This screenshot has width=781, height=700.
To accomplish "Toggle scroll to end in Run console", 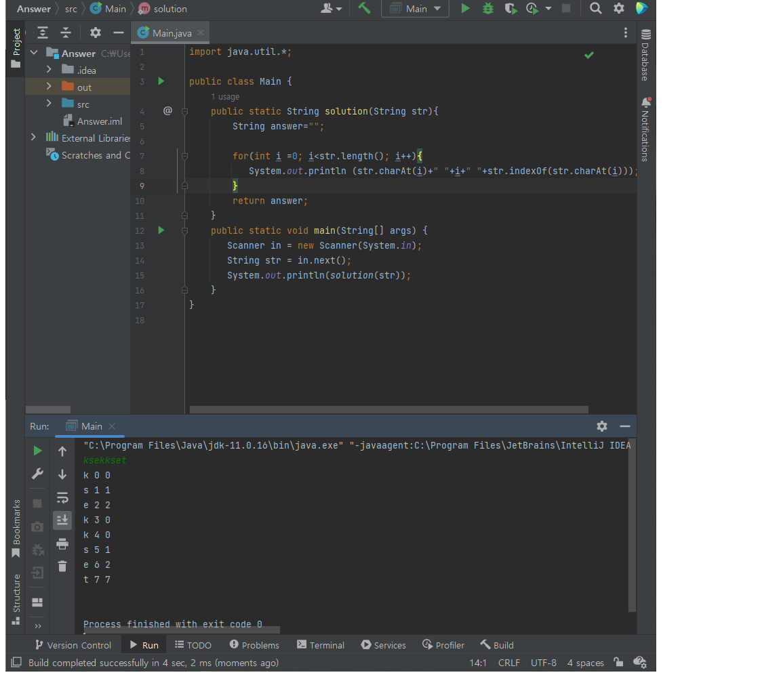I will click(x=62, y=520).
